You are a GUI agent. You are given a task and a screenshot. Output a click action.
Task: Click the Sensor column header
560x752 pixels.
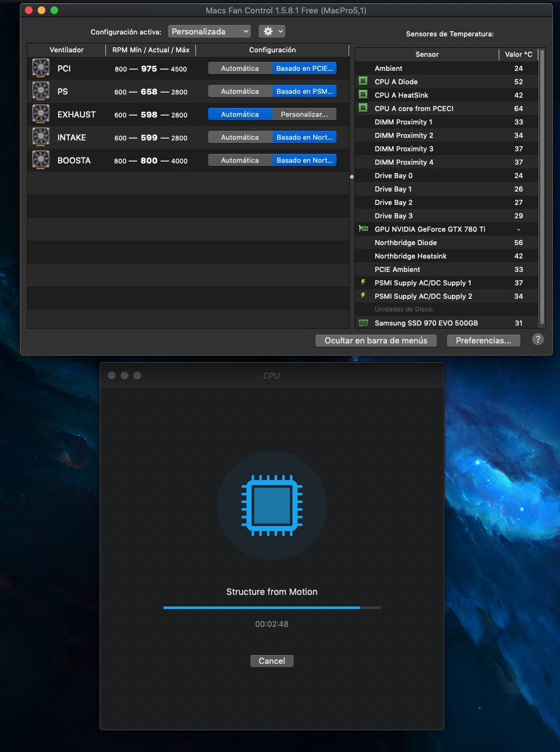pyautogui.click(x=427, y=54)
